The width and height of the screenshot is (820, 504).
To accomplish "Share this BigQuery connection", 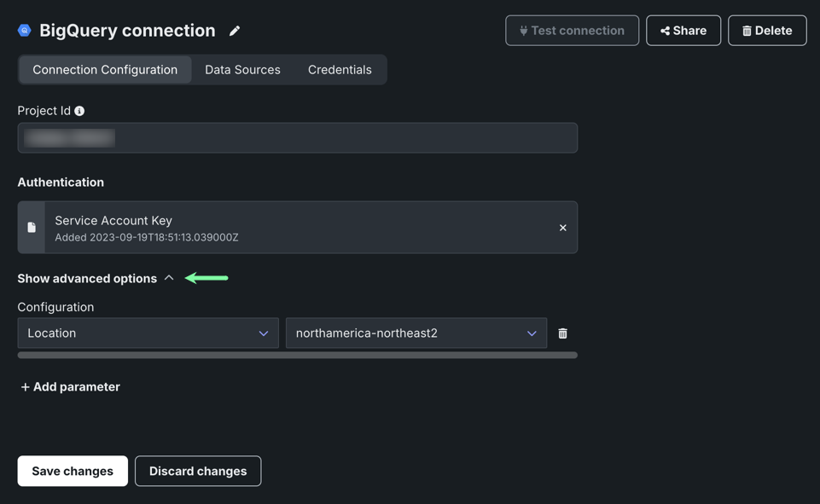I will (683, 31).
